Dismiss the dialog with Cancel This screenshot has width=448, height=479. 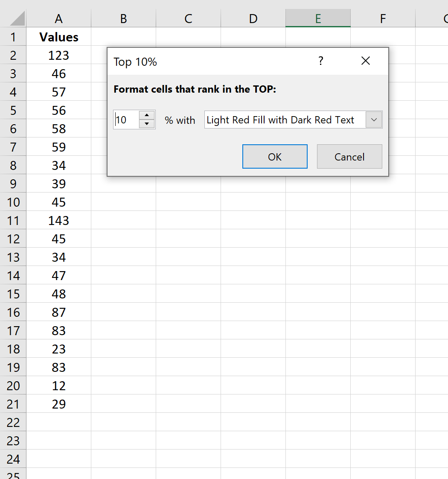tap(349, 157)
